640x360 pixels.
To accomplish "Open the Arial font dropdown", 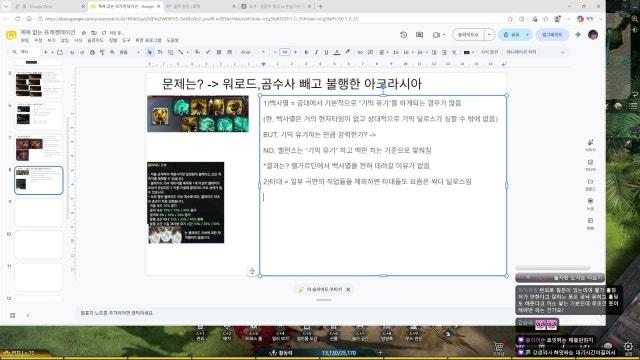I will 252,52.
